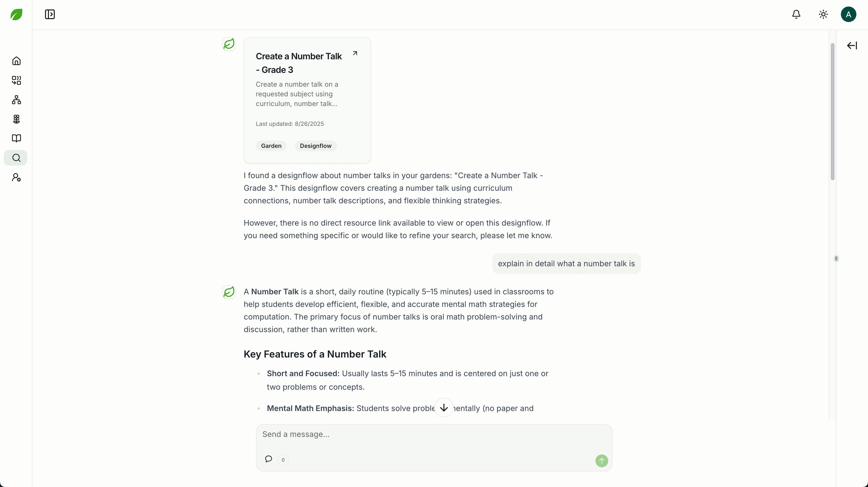
Task: Open the Home page from sidebar
Action: coord(16,61)
